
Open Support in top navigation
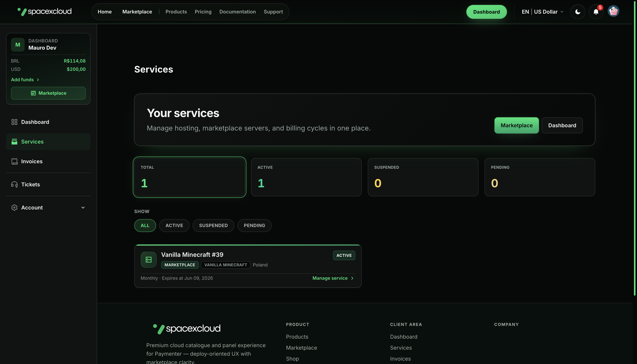(273, 12)
